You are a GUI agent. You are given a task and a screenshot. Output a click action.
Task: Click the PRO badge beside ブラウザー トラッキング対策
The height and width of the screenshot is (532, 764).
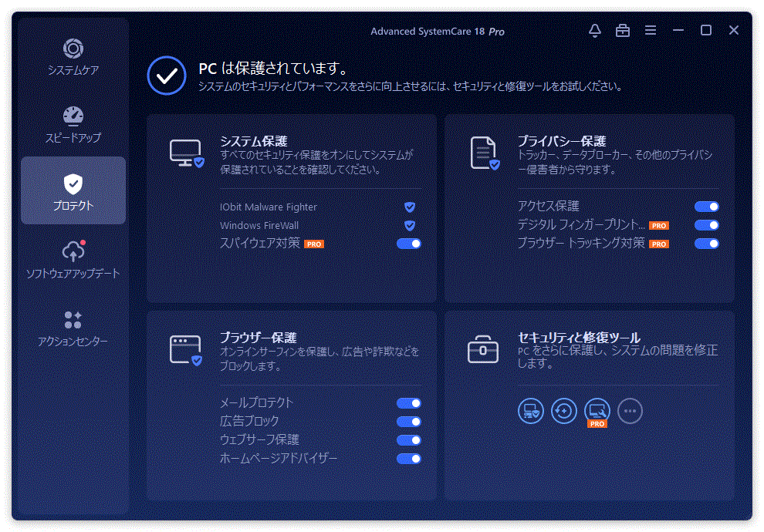click(x=659, y=244)
